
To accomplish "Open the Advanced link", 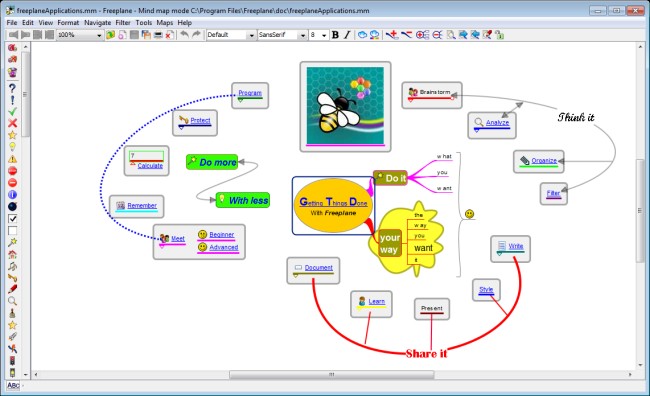I will (223, 247).
